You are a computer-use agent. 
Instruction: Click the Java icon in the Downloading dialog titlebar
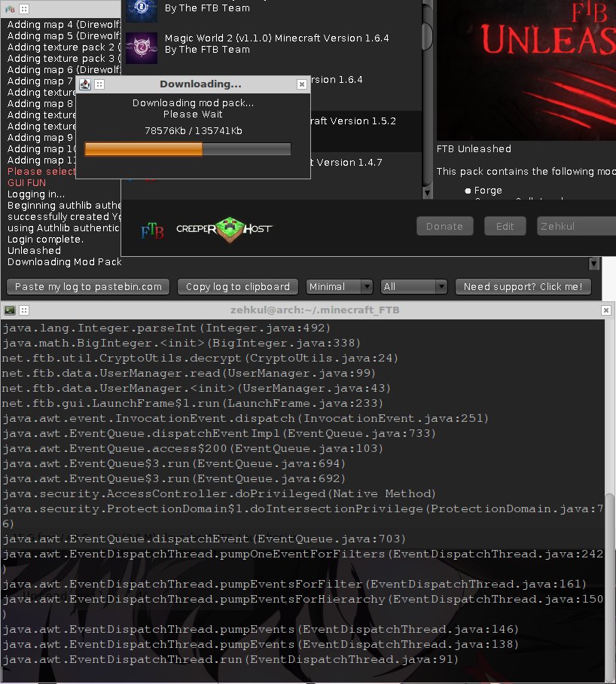[x=85, y=84]
